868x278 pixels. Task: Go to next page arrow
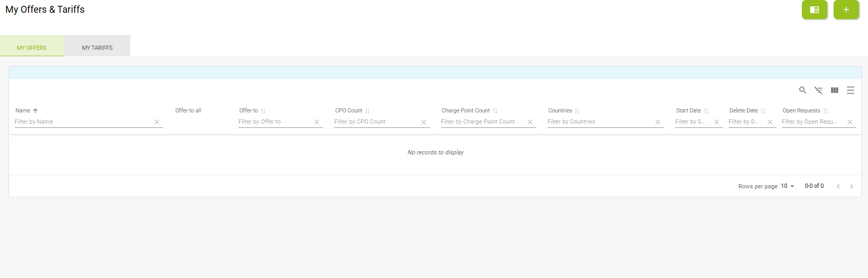[x=852, y=186]
